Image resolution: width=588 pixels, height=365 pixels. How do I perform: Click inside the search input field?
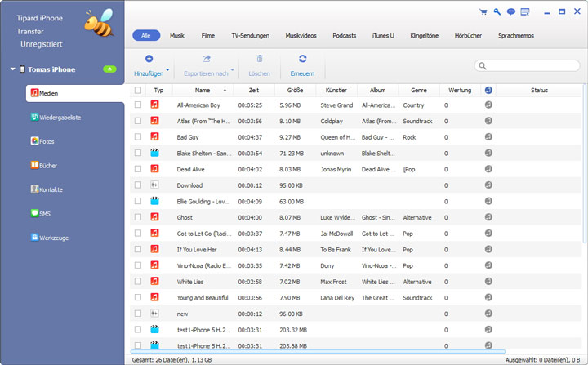(x=528, y=66)
